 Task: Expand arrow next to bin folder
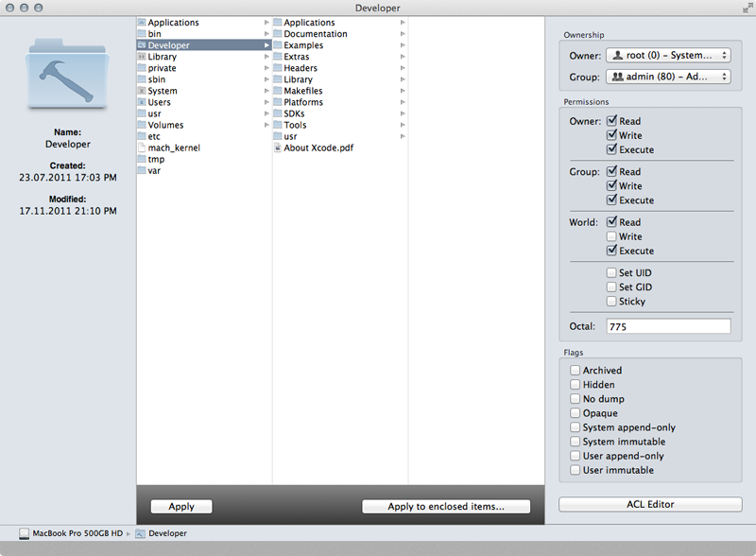[x=266, y=34]
